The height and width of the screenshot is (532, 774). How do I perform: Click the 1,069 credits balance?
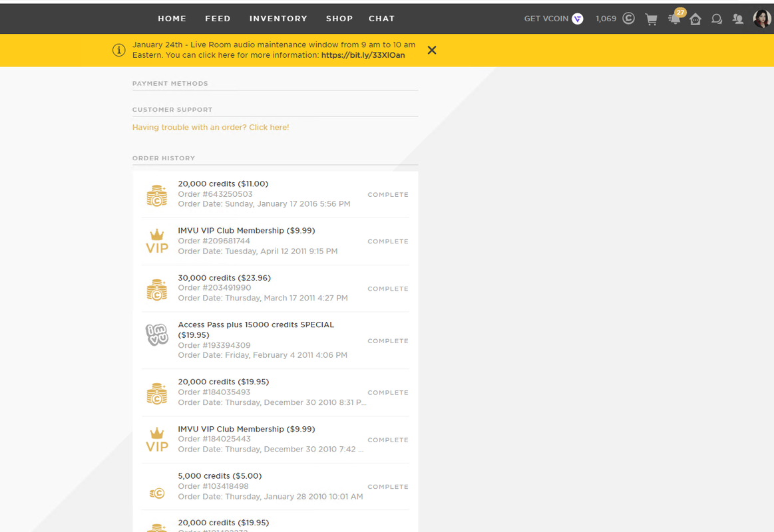606,19
